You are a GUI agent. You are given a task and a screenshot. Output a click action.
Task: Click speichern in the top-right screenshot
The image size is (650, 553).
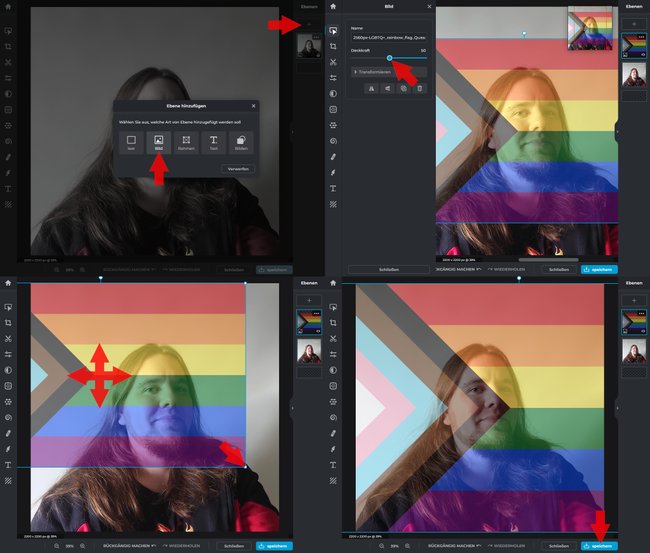tap(599, 269)
